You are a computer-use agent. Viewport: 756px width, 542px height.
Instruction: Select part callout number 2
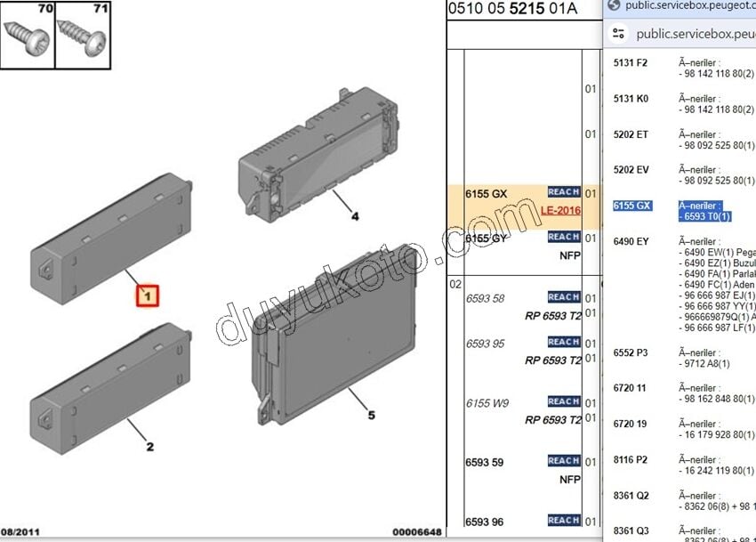(x=149, y=447)
